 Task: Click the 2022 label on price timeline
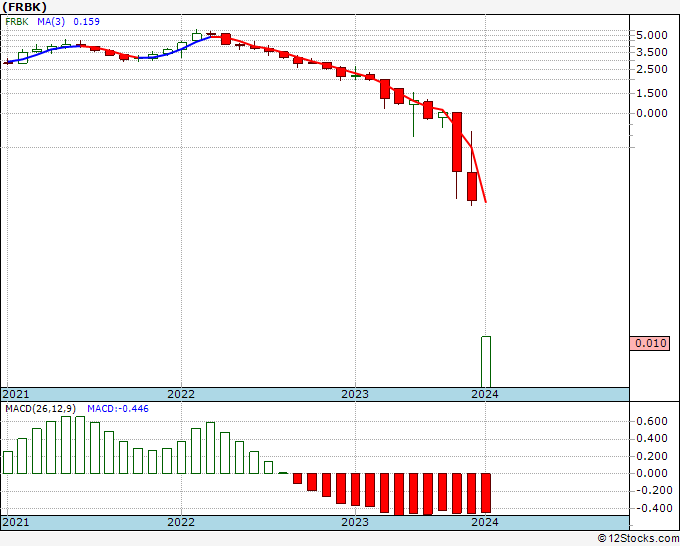(x=181, y=394)
